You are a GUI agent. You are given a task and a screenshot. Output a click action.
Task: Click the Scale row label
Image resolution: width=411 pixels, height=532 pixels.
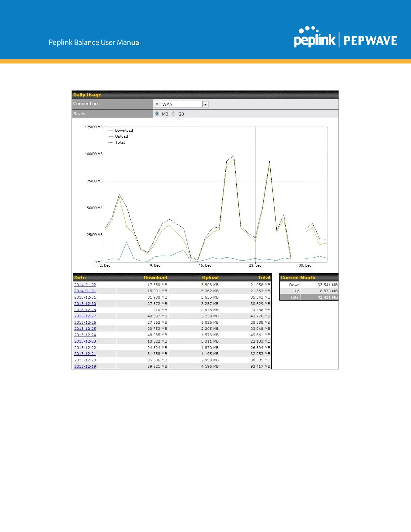pos(79,114)
